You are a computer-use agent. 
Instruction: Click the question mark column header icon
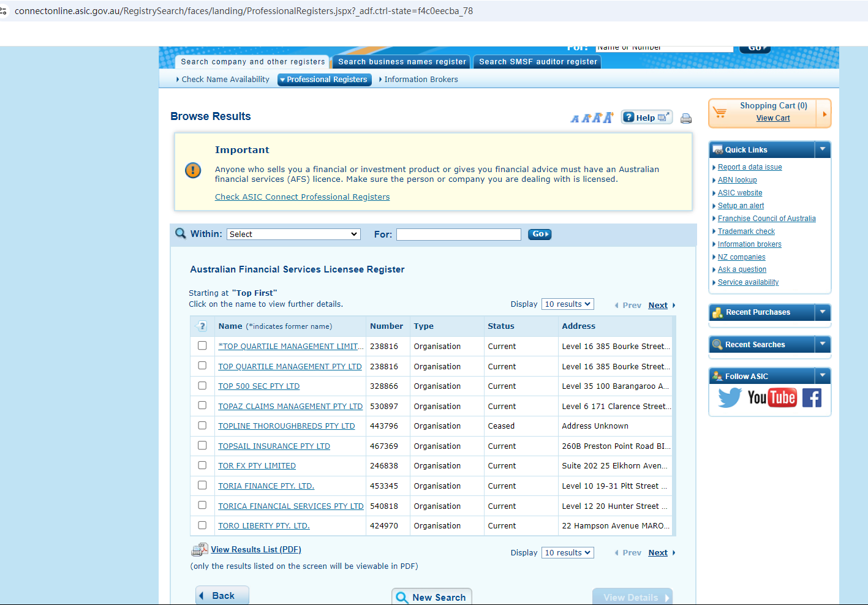tap(202, 326)
